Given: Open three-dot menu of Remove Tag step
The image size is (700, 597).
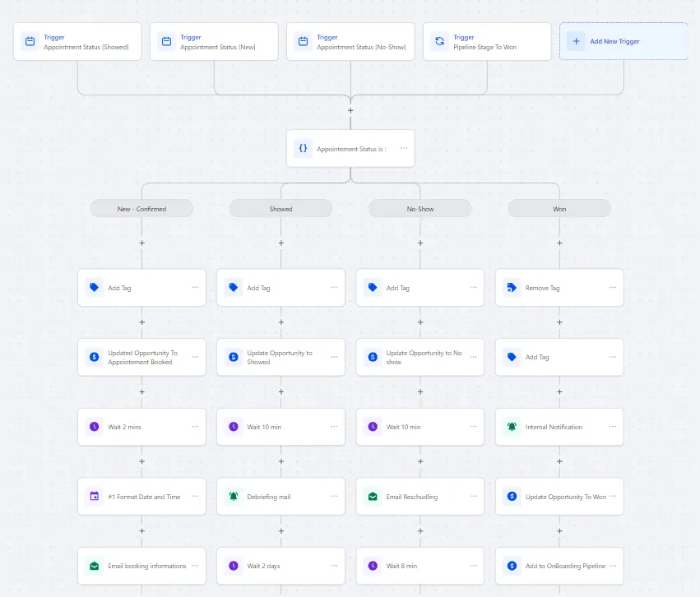Looking at the screenshot, I should tap(613, 287).
